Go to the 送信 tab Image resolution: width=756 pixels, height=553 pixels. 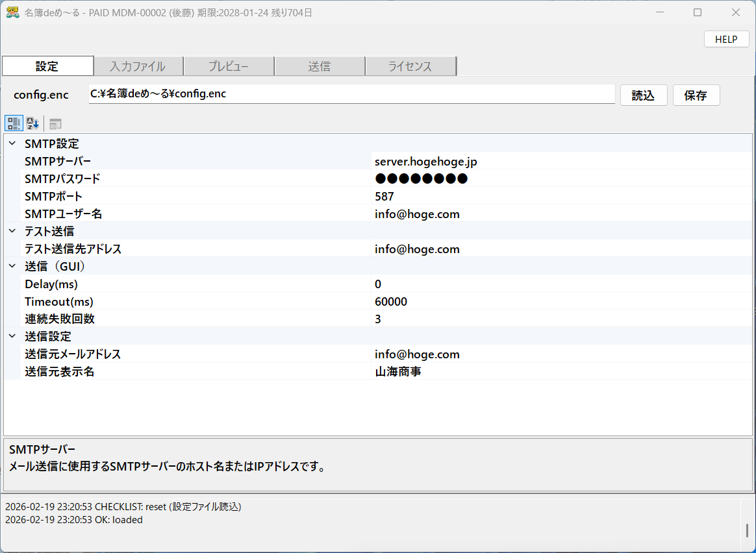tap(320, 66)
